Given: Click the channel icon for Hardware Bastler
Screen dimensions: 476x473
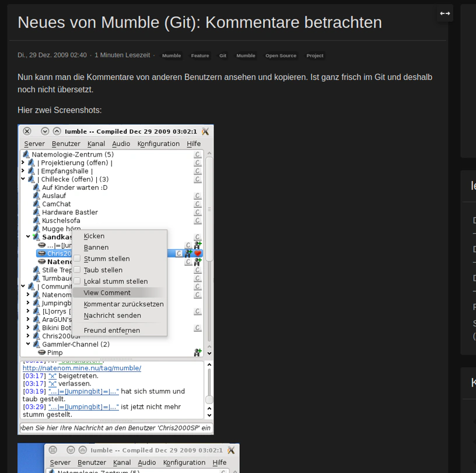Looking at the screenshot, I should click(x=36, y=212).
